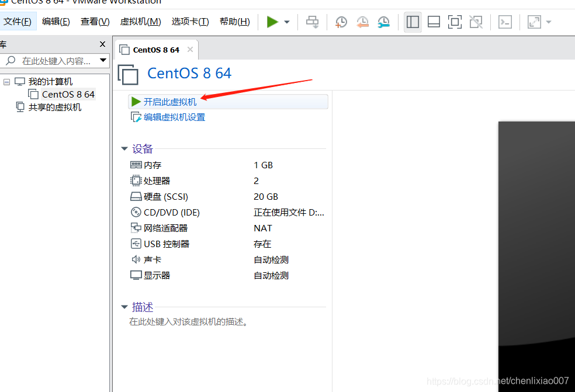Image resolution: width=575 pixels, height=392 pixels.
Task: Open the snapshot manager icon
Action: point(383,22)
